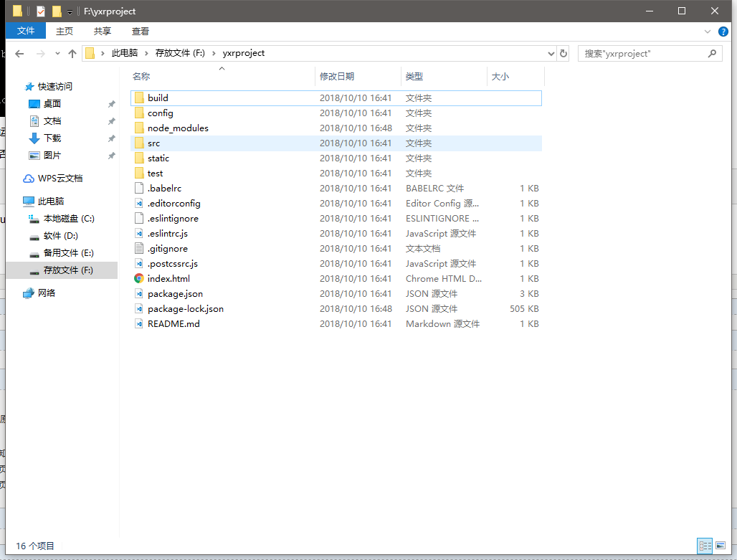Screen dimensions: 737x560
Task: Select the .postcssrc.js file name
Action: click(x=173, y=264)
